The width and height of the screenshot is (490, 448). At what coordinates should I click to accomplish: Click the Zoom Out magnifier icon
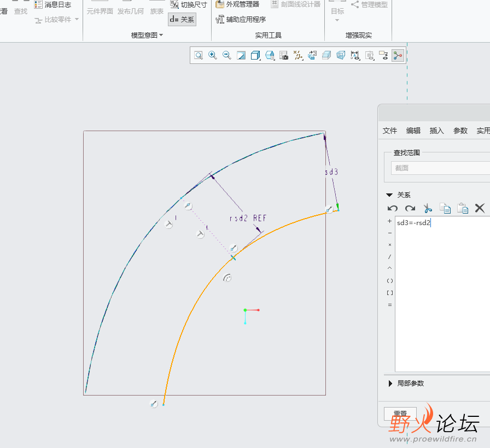[227, 56]
